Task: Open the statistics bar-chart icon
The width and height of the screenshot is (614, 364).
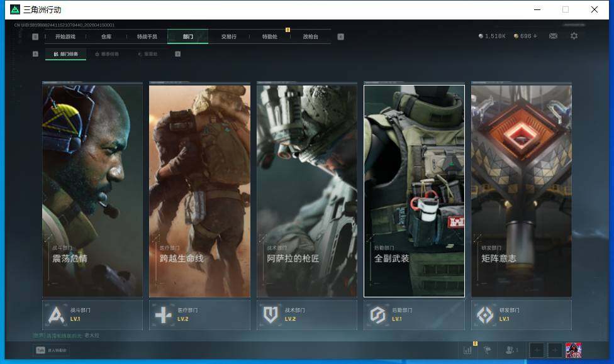Action: click(x=467, y=350)
